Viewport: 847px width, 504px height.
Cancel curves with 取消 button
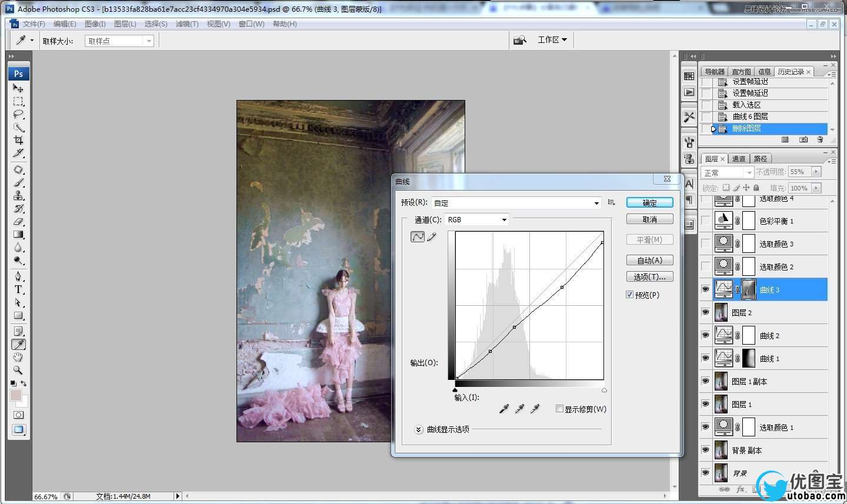click(x=650, y=219)
